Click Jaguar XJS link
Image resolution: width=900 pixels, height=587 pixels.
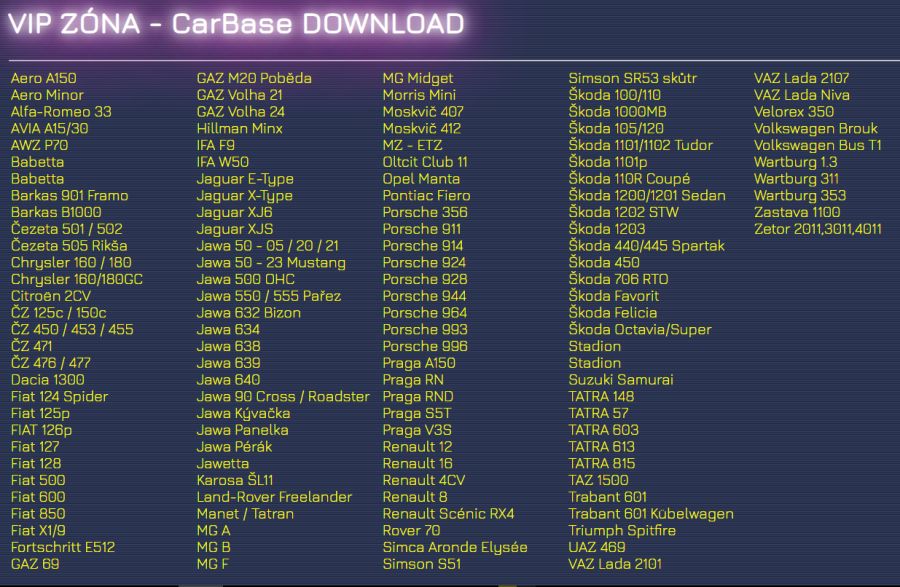click(x=235, y=229)
